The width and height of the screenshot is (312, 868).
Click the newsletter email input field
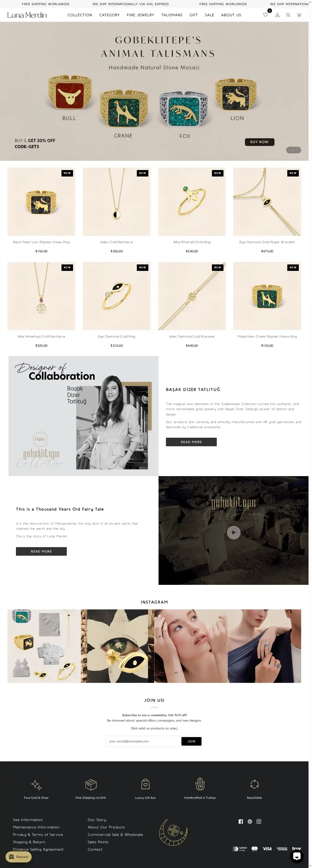click(x=144, y=741)
